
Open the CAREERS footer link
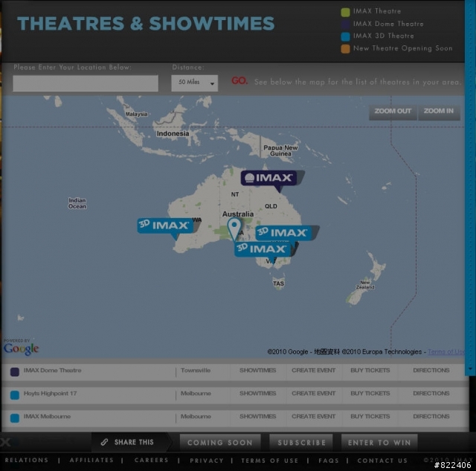(151, 460)
